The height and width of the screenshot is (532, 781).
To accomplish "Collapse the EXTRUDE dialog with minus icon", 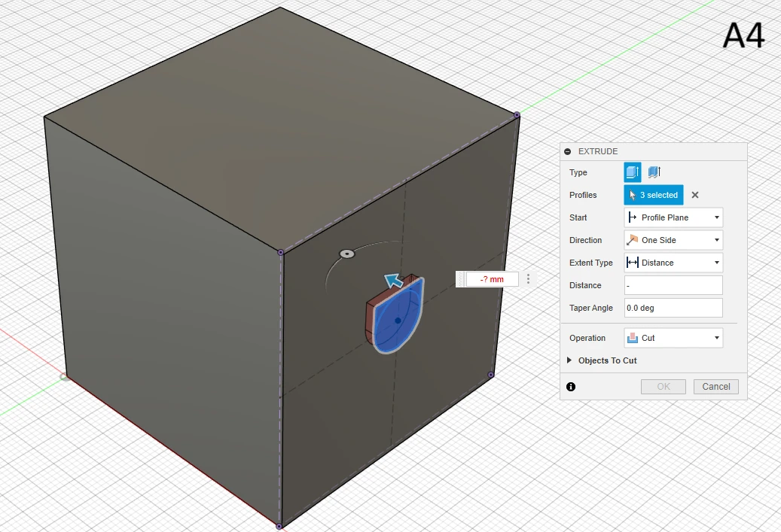I will click(568, 152).
